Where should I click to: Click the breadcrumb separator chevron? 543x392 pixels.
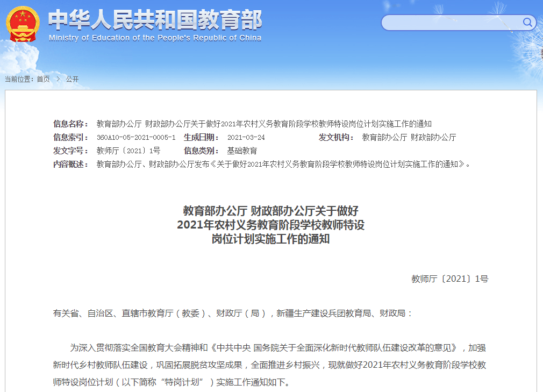(57, 77)
